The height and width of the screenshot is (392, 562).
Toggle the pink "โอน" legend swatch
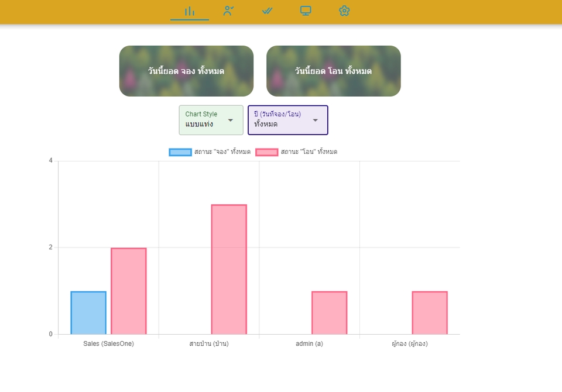coord(267,152)
